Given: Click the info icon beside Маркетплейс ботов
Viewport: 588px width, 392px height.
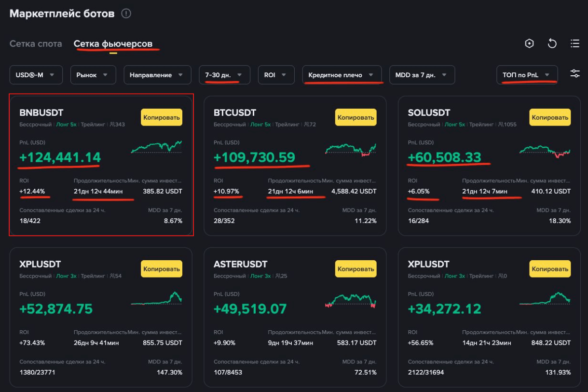Looking at the screenshot, I should click(x=126, y=14).
